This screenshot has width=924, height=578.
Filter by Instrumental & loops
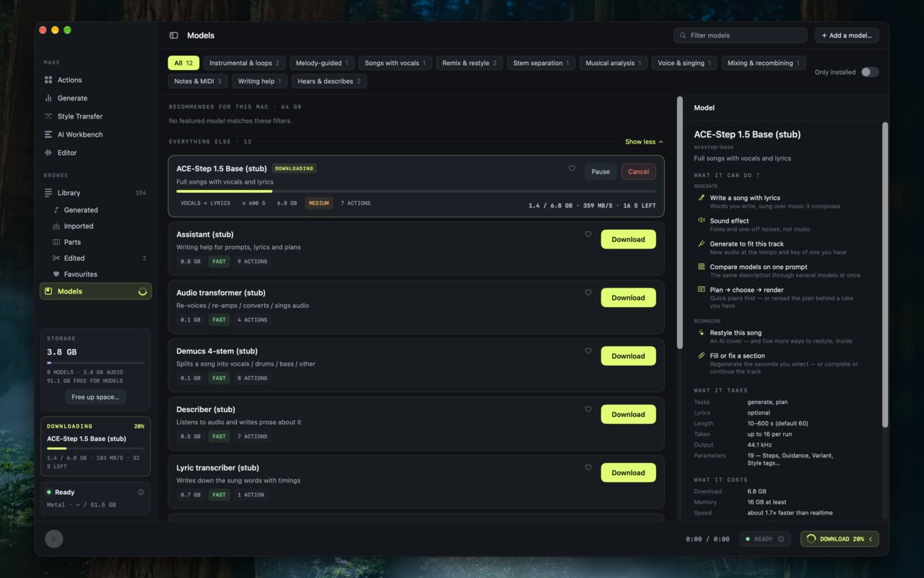click(x=244, y=63)
